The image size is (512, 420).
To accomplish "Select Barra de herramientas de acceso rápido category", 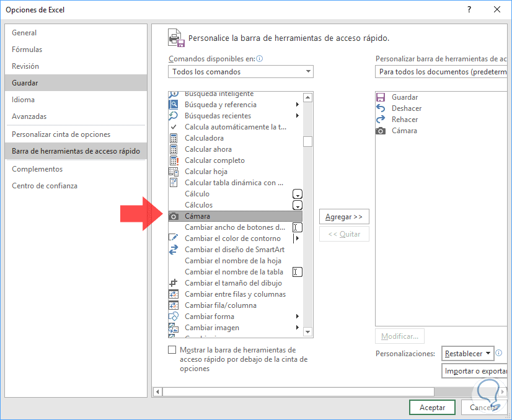I will [x=76, y=151].
